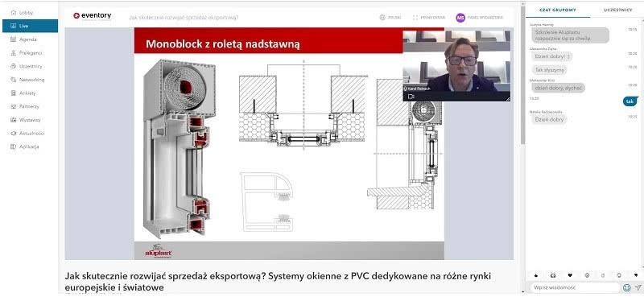Click the aluplast logo on the slide
Viewport: 644px width, 297px height.
click(x=158, y=251)
